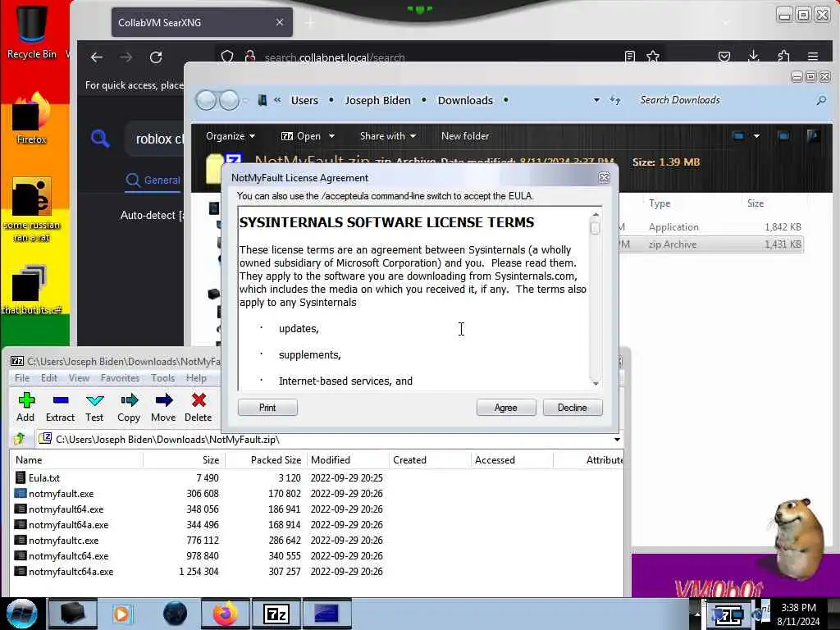This screenshot has height=630, width=840.
Task: Open the Explorer address history dropdown
Action: (596, 100)
